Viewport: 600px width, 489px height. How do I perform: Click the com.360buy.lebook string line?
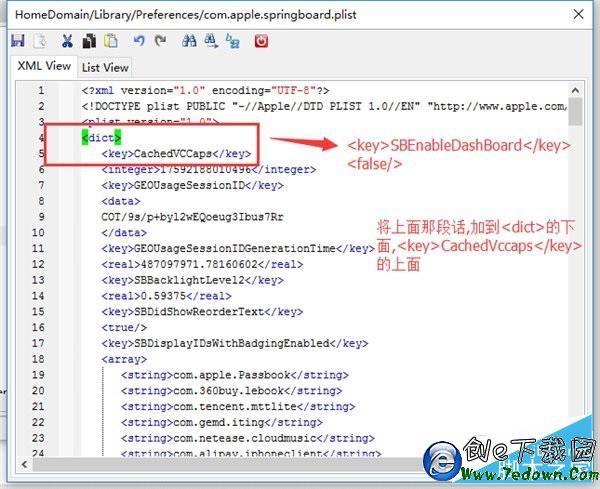pyautogui.click(x=232, y=391)
